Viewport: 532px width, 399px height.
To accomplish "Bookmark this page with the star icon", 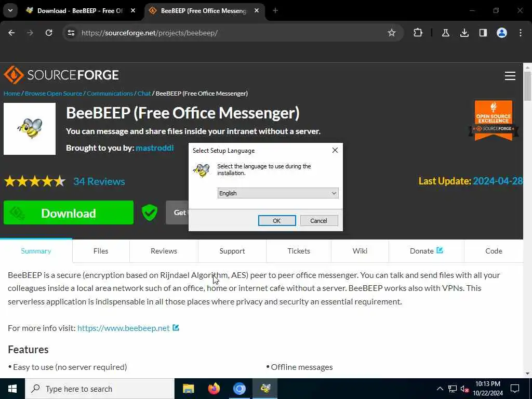I will click(x=392, y=33).
